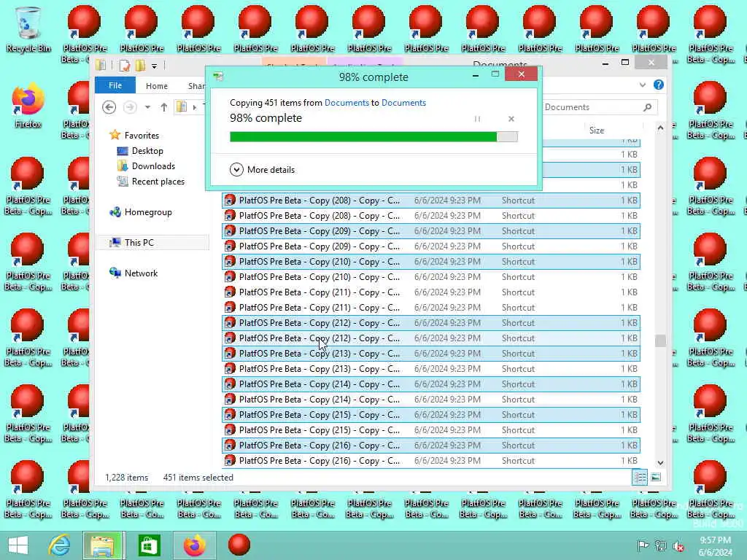Open the red ball PlatfOS taskbar icon
747x560 pixels.
(239, 545)
